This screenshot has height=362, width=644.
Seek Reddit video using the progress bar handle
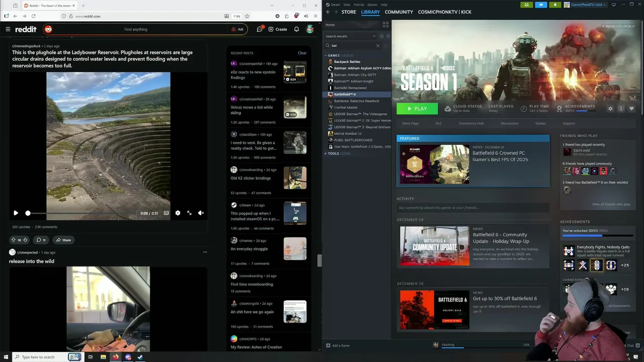click(28, 213)
